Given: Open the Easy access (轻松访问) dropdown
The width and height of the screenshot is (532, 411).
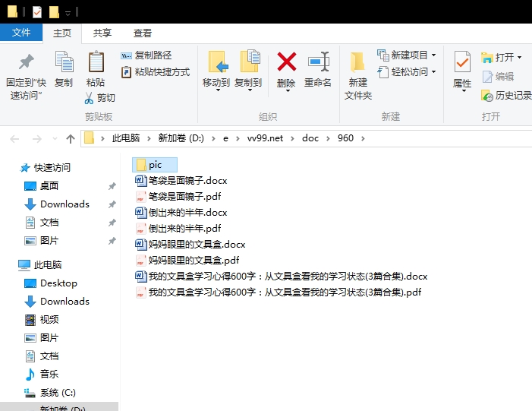Looking at the screenshot, I should [407, 72].
